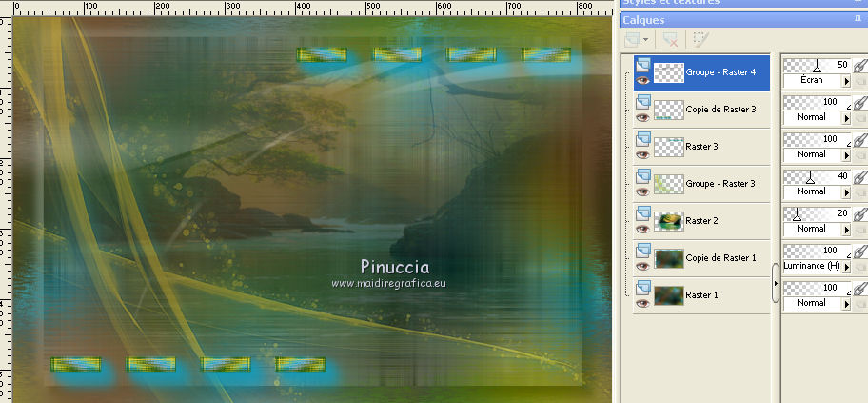Click the Delete Layer icon
The image size is (868, 403).
tap(670, 39)
